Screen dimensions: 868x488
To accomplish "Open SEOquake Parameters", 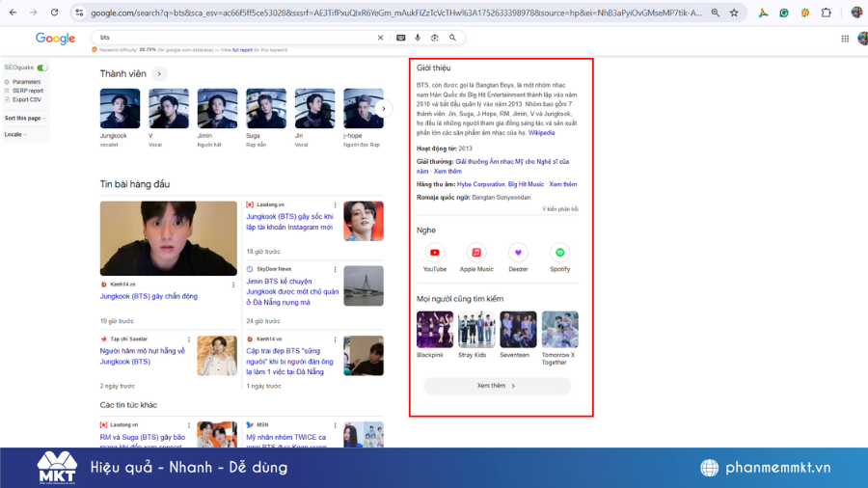I will pyautogui.click(x=26, y=82).
